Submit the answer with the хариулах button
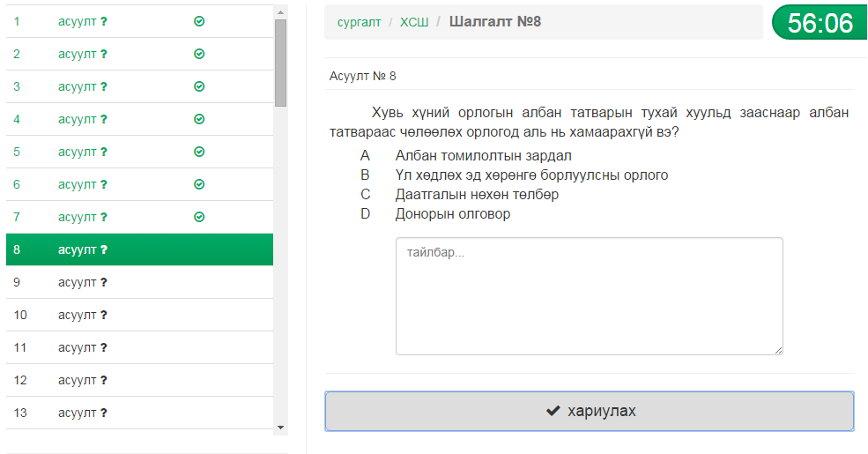Viewport: 868px width, 454px height. pos(590,412)
